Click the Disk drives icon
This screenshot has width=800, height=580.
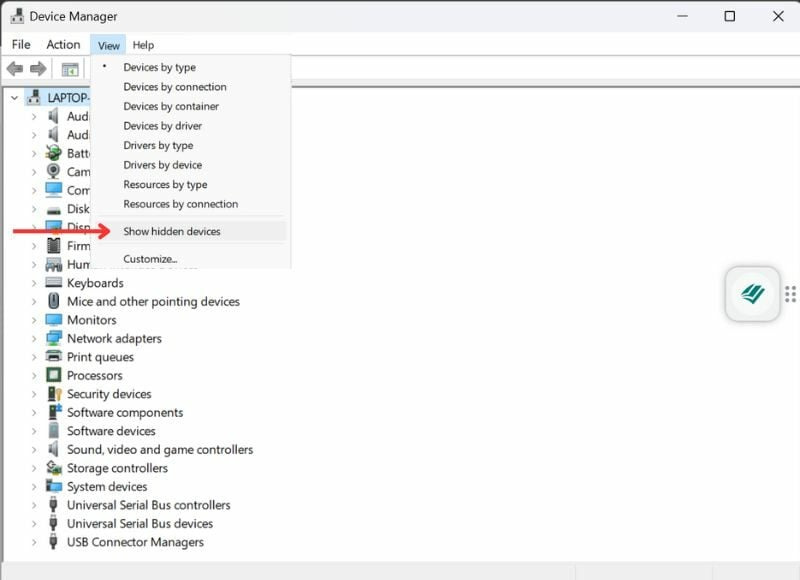coord(53,210)
